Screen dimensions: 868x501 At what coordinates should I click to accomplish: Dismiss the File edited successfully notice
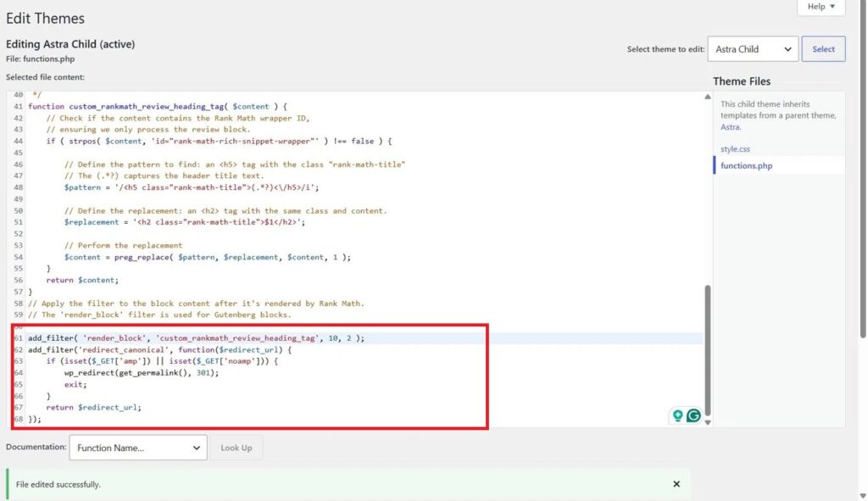[x=676, y=484]
